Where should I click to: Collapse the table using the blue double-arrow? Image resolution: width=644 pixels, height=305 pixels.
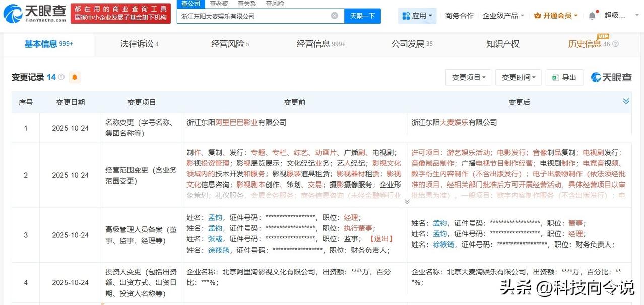tap(626, 101)
